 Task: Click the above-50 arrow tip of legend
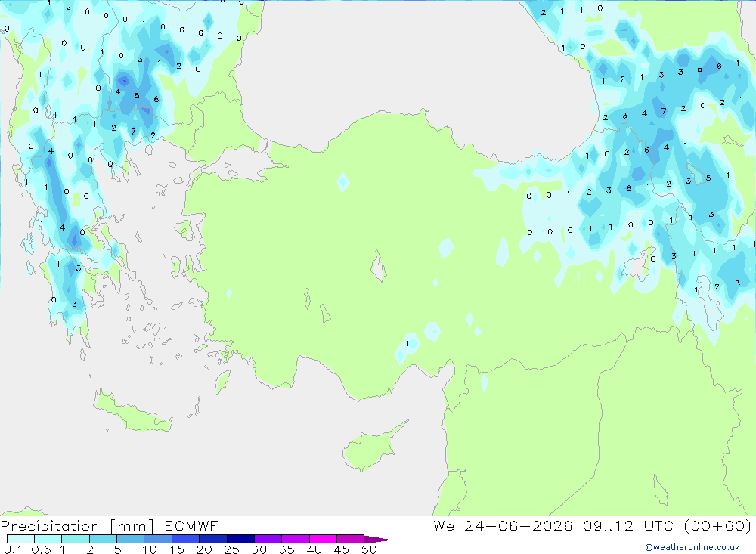click(378, 539)
